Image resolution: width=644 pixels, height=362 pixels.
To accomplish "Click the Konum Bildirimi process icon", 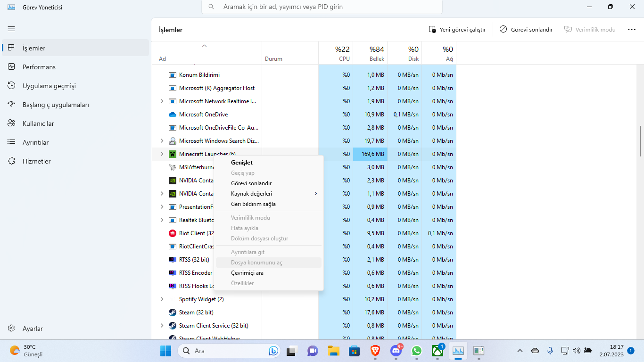I will click(172, 75).
